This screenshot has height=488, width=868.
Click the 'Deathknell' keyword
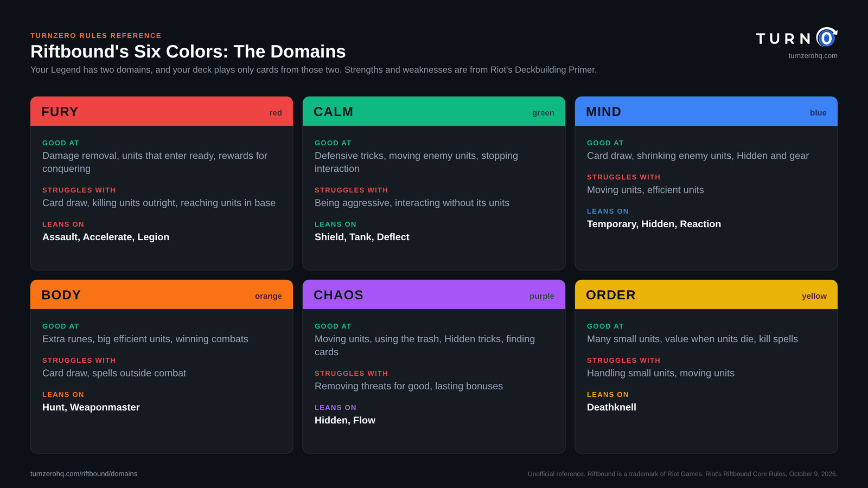click(611, 407)
